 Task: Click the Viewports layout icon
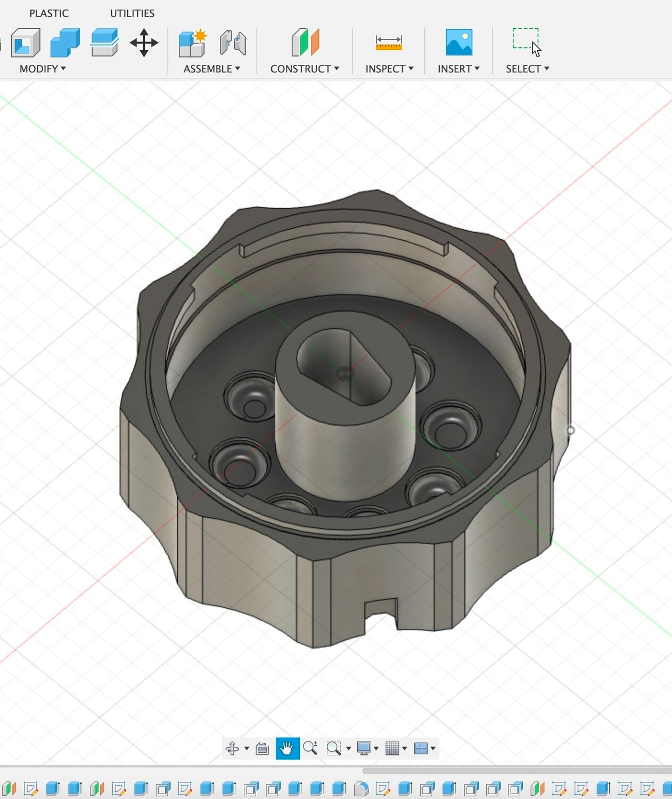pyautogui.click(x=421, y=748)
